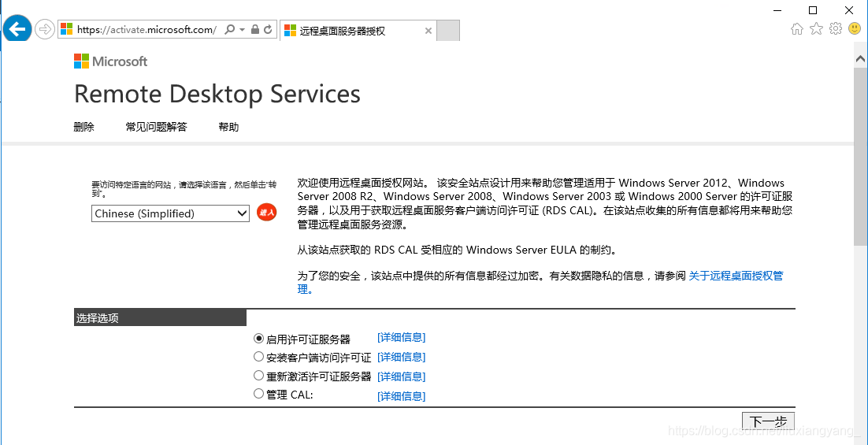Click the vertical scrollbar down arrow
This screenshot has width=868, height=445.
coord(860,438)
